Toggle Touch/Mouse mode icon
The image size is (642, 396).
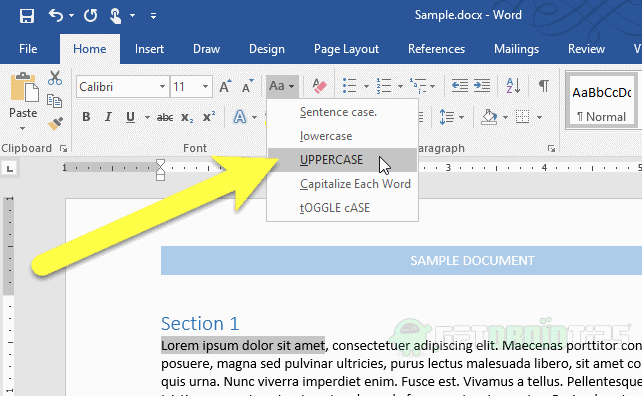[x=115, y=16]
